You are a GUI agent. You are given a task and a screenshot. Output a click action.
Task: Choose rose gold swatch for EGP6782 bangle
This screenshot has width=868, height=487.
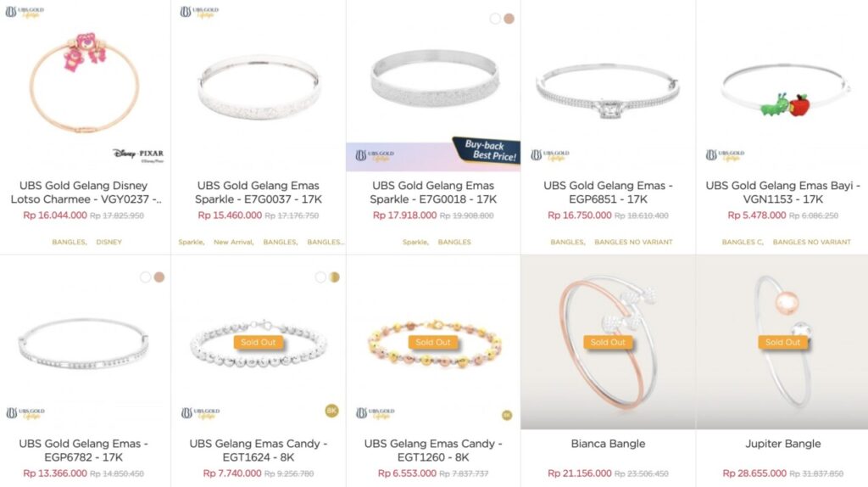click(x=159, y=277)
